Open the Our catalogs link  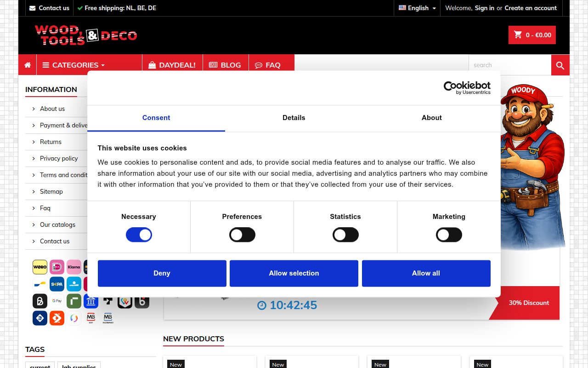(x=57, y=224)
